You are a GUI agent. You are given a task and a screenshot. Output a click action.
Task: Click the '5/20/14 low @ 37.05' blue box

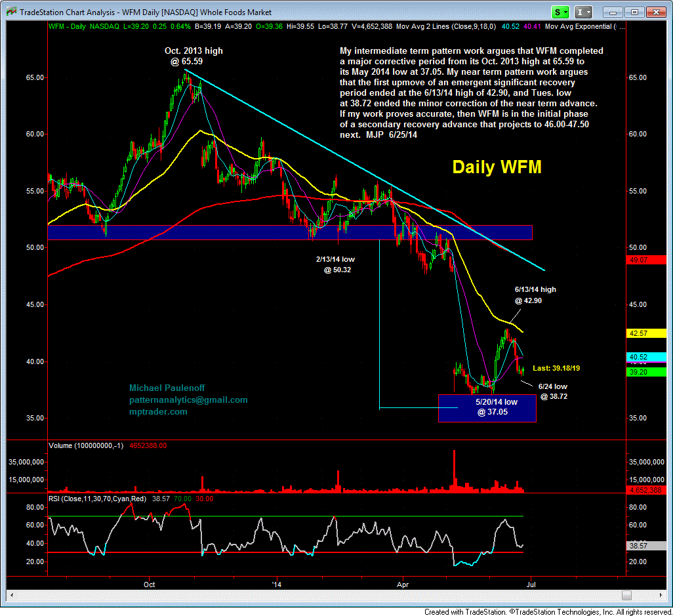pyautogui.click(x=487, y=408)
